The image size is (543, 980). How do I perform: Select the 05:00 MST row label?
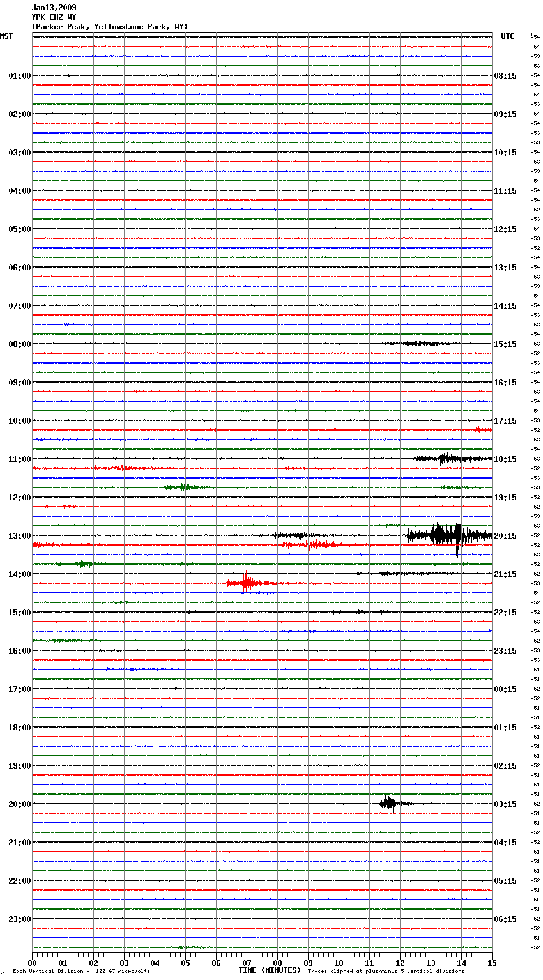click(x=20, y=229)
